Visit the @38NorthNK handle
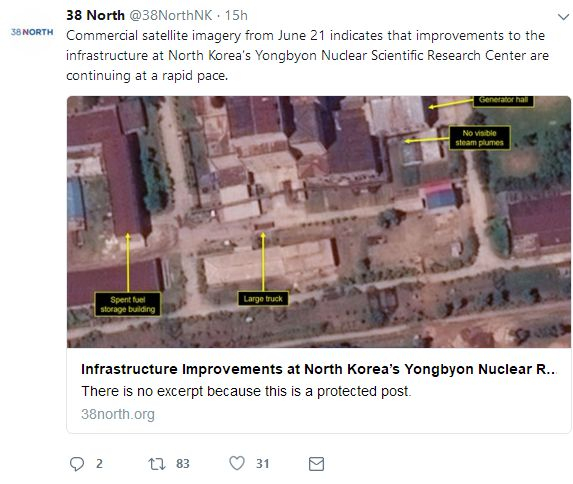The height and width of the screenshot is (484, 573). tap(171, 15)
